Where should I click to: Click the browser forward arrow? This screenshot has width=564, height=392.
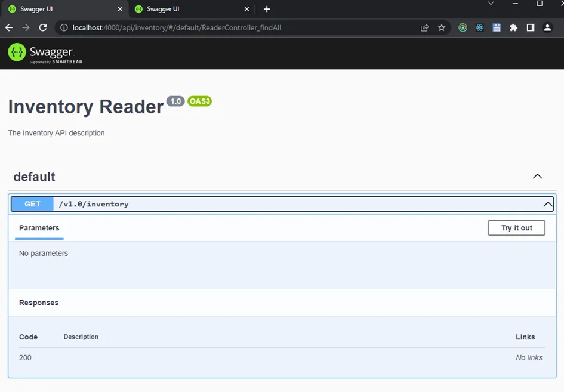pos(26,27)
